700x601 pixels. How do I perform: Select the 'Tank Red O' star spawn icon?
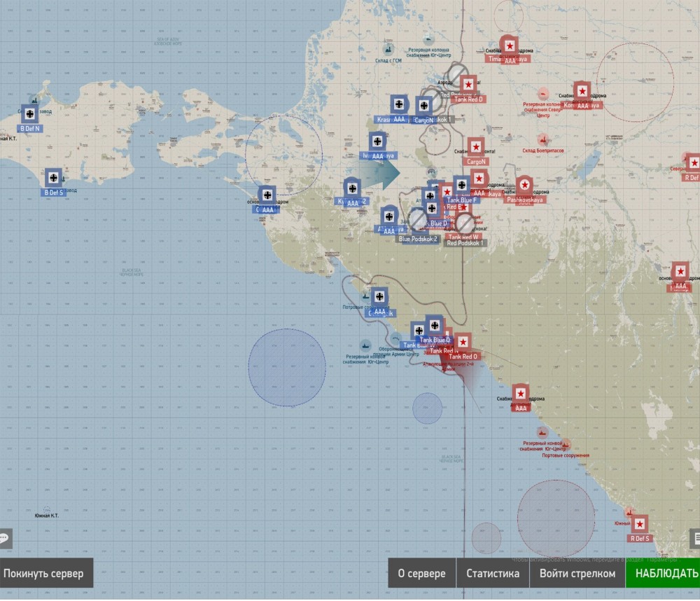click(x=463, y=343)
